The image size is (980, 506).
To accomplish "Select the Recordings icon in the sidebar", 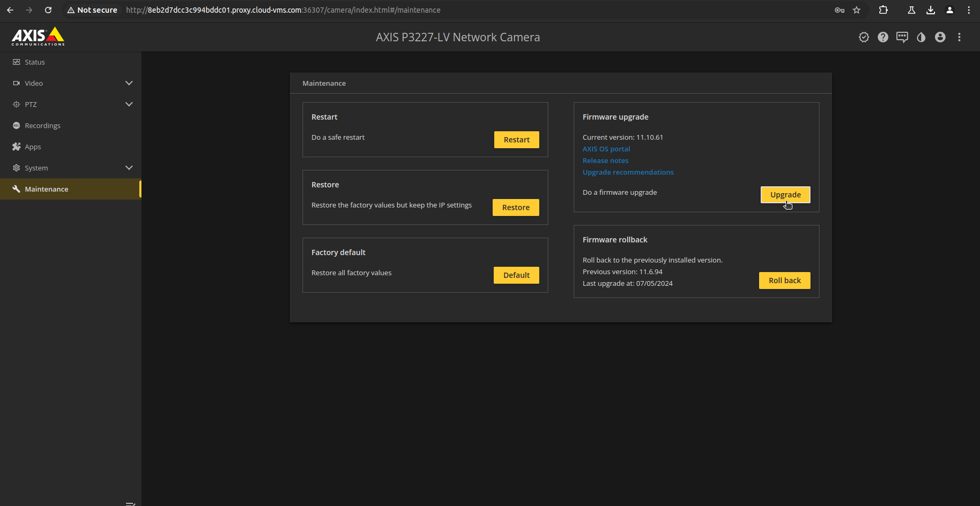I will (16, 125).
